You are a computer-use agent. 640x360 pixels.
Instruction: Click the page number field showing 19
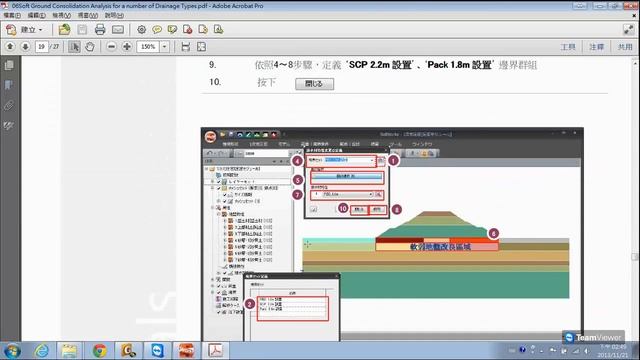point(41,47)
